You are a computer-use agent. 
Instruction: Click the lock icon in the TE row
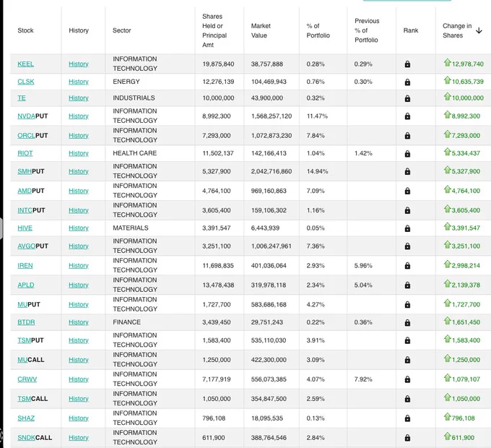[x=407, y=98]
